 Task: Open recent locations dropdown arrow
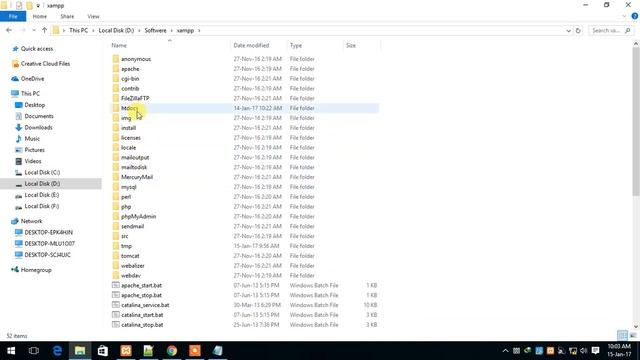click(x=33, y=31)
